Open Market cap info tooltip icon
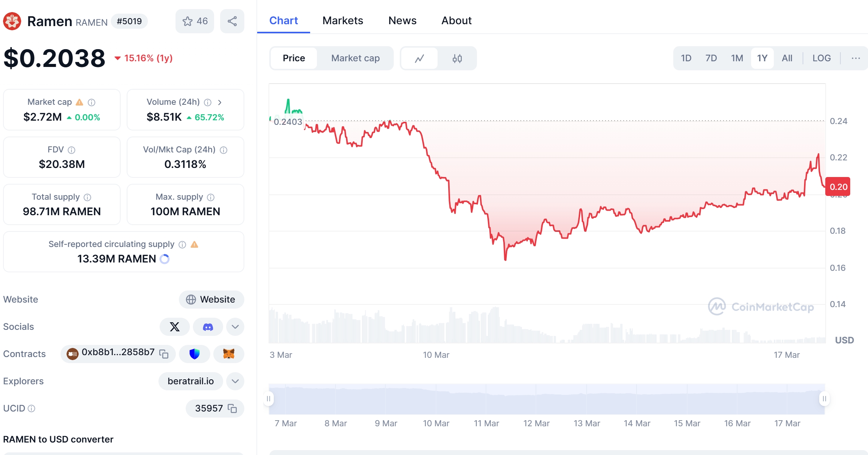Image resolution: width=868 pixels, height=455 pixels. pyautogui.click(x=92, y=102)
